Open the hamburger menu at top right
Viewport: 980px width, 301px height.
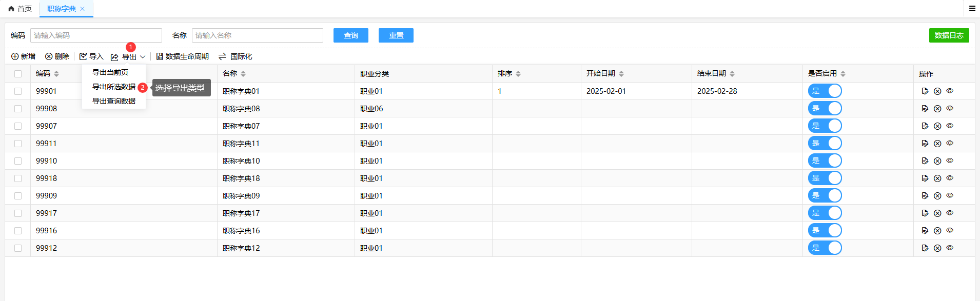(972, 8)
